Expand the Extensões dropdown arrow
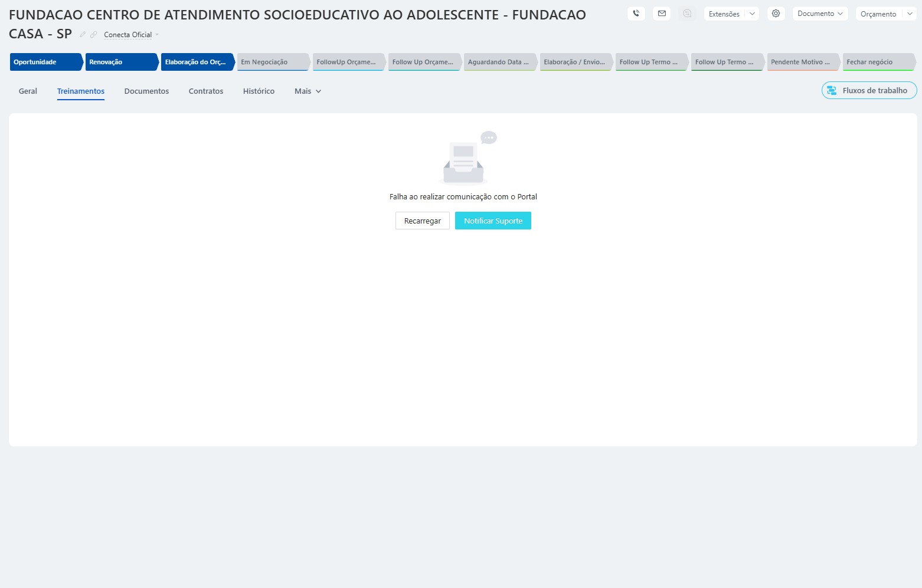 752,14
